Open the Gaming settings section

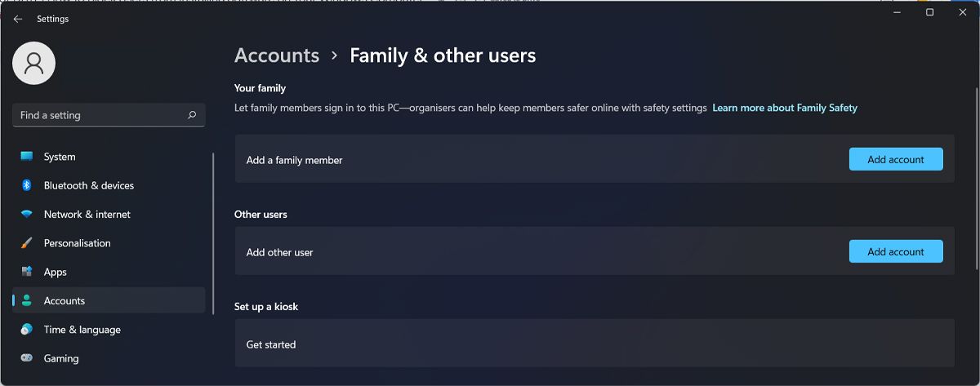coord(61,358)
